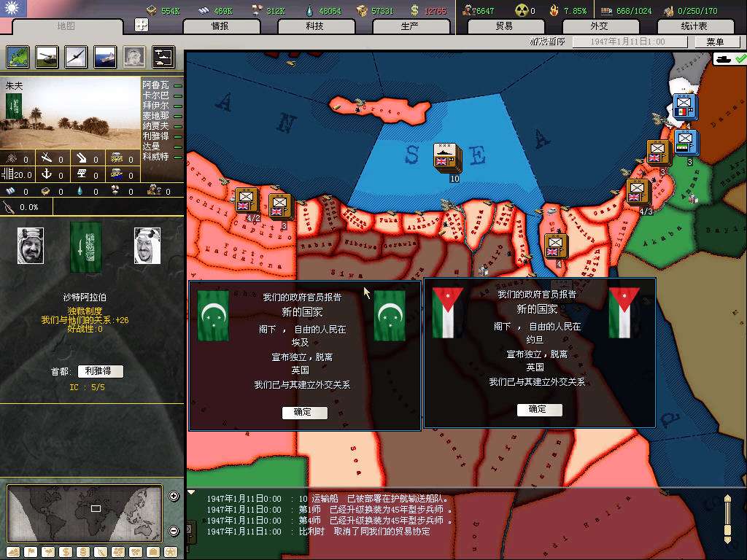Click the infrastructure 20.0 icon
Screen dimensions: 747x560
coord(7,174)
